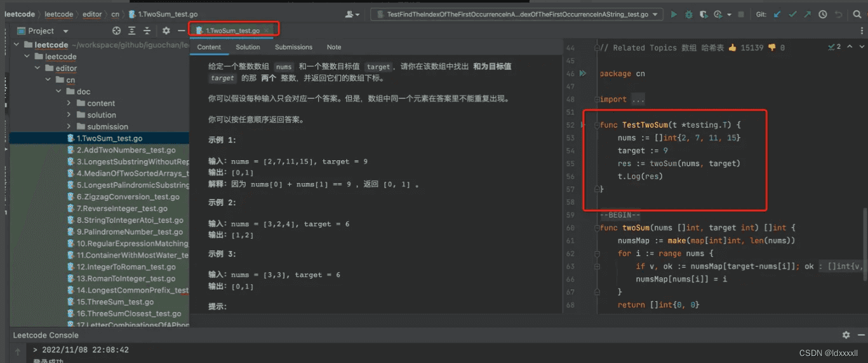The width and height of the screenshot is (868, 363).
Task: Click the Leetcode Console title
Action: click(x=46, y=335)
